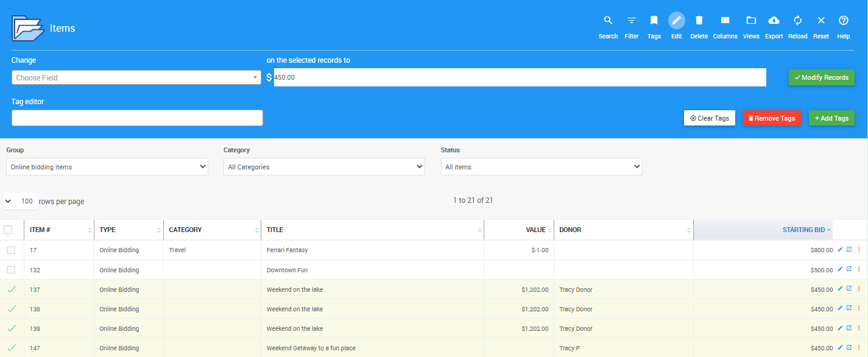The image size is (868, 357).
Task: Expand the Group dropdown showing Online bidding items
Action: (x=107, y=167)
